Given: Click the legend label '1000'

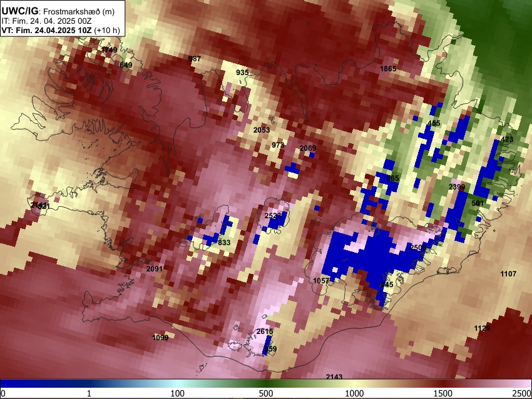Looking at the screenshot, I should pyautogui.click(x=354, y=393).
